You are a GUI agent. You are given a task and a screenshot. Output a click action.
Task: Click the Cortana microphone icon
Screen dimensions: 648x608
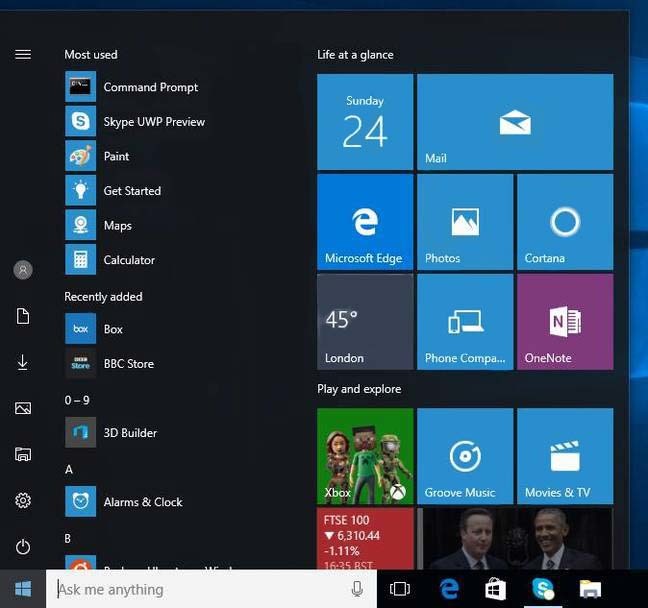coord(357,589)
